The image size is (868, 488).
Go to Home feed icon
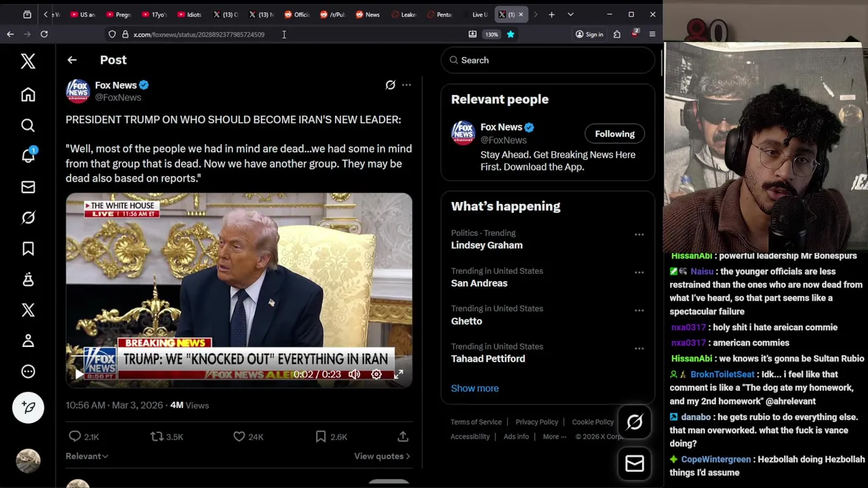[x=28, y=95]
